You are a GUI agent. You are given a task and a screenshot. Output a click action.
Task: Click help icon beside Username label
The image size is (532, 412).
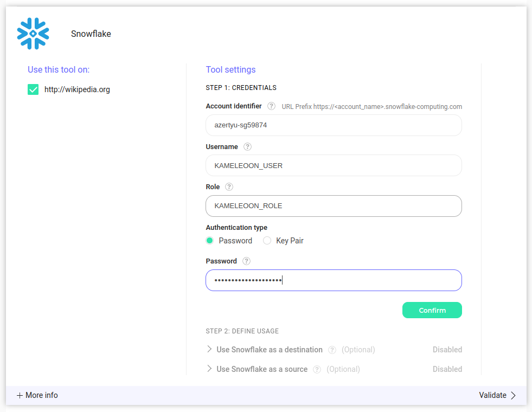pos(247,147)
